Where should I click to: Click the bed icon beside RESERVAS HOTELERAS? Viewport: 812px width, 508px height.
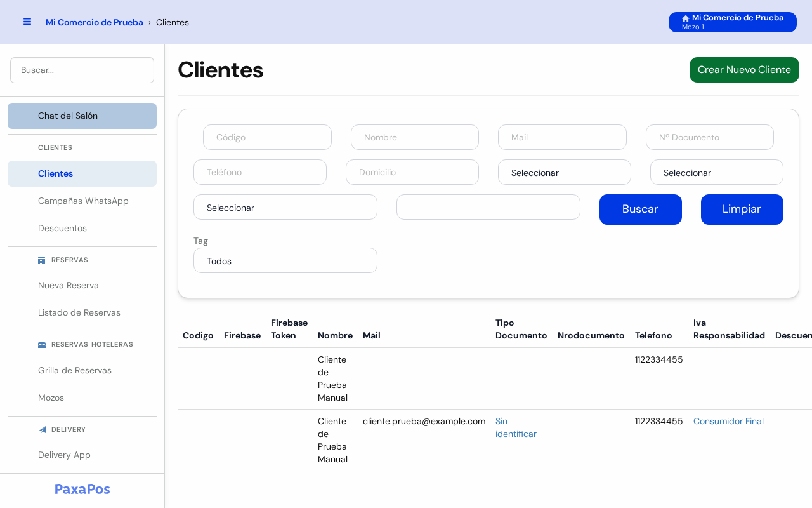coord(42,345)
